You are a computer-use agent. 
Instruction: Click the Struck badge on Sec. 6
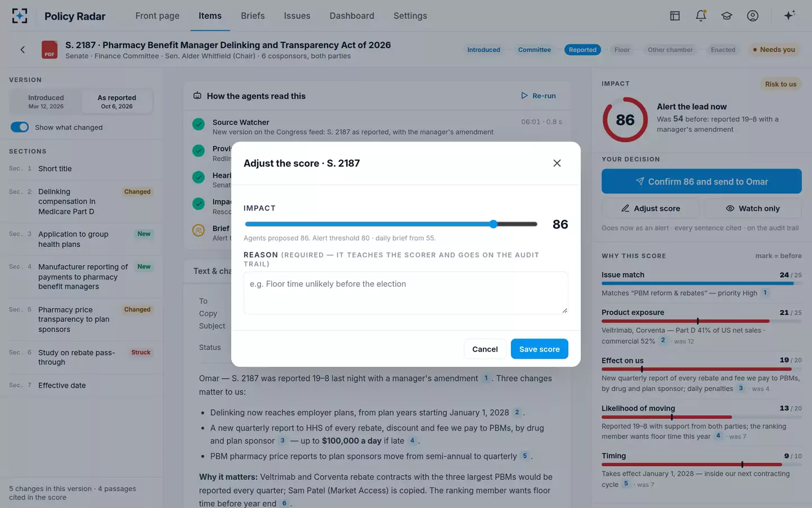point(141,352)
